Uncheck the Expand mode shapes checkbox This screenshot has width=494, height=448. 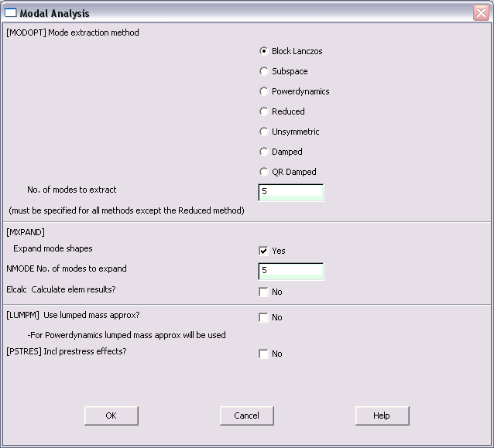point(263,251)
